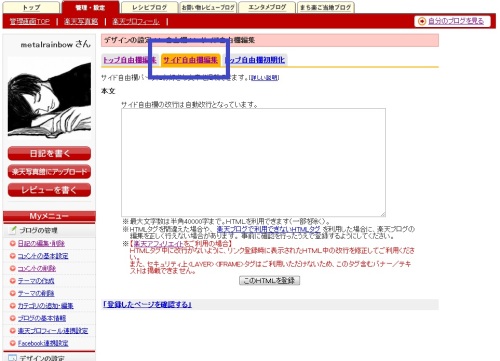Click the ブログの管理 section heading
Screen dimensions: 500x361
[x=38, y=230]
